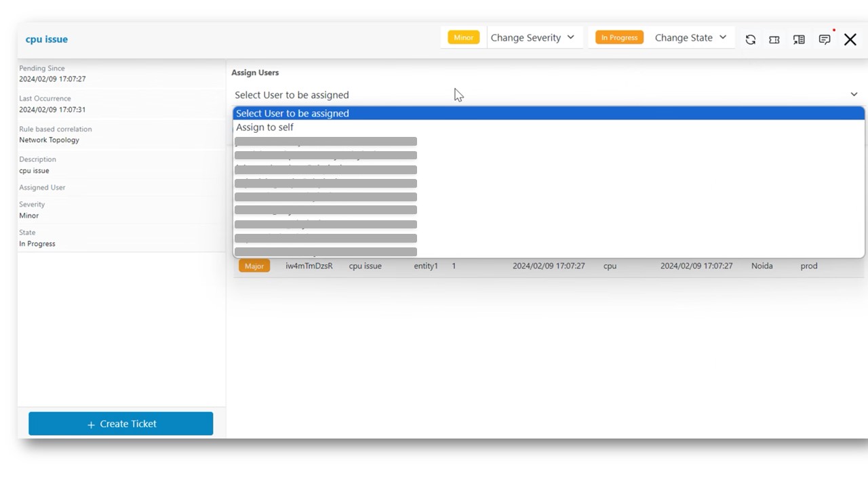The height and width of the screenshot is (488, 868).
Task: Open the Change Severity dropdown
Action: pyautogui.click(x=532, y=38)
